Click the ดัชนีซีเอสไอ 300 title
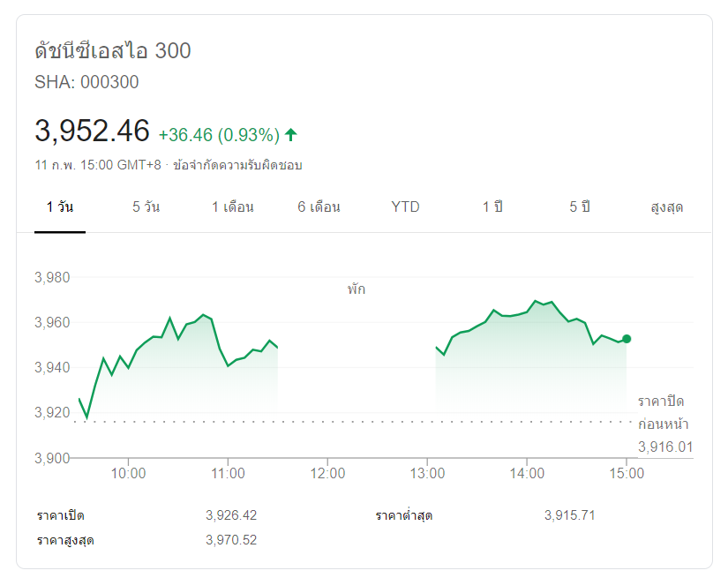 point(113,51)
